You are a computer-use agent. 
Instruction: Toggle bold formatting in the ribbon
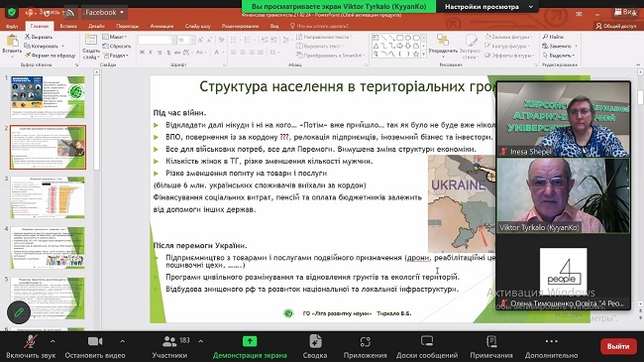[x=142, y=53]
